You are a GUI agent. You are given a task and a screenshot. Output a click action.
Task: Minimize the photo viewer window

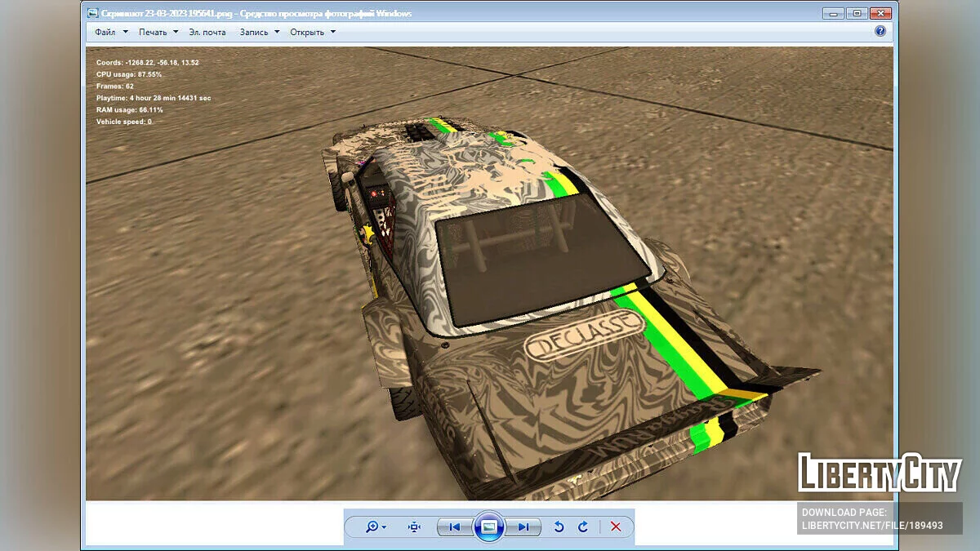click(x=833, y=13)
